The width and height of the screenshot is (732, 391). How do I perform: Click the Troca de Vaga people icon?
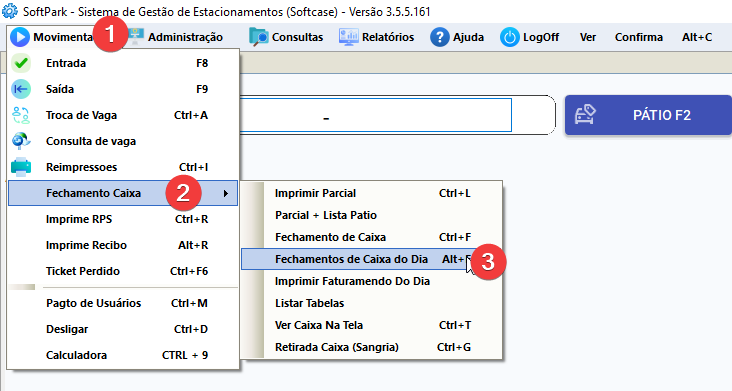tap(21, 115)
